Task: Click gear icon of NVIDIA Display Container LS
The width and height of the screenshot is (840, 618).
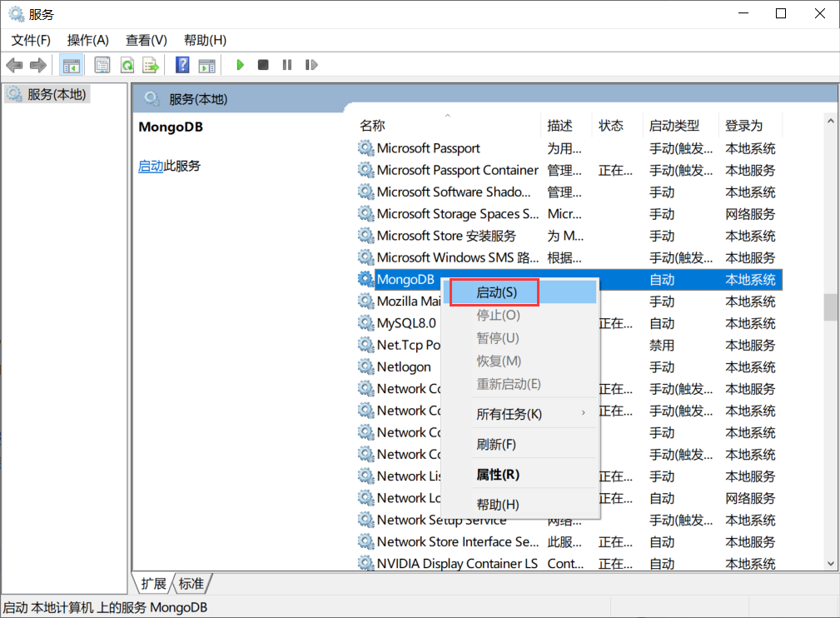Action: point(366,563)
